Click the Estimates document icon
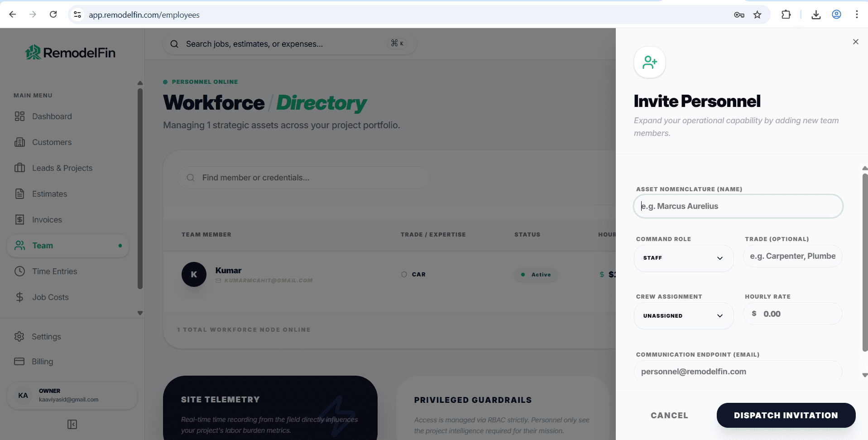This screenshot has height=440, width=868. click(x=19, y=194)
